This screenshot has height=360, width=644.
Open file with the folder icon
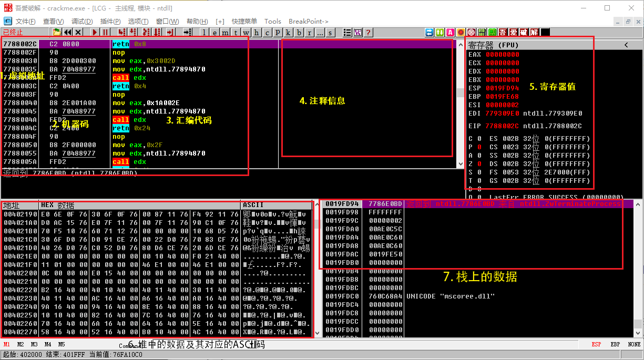57,33
